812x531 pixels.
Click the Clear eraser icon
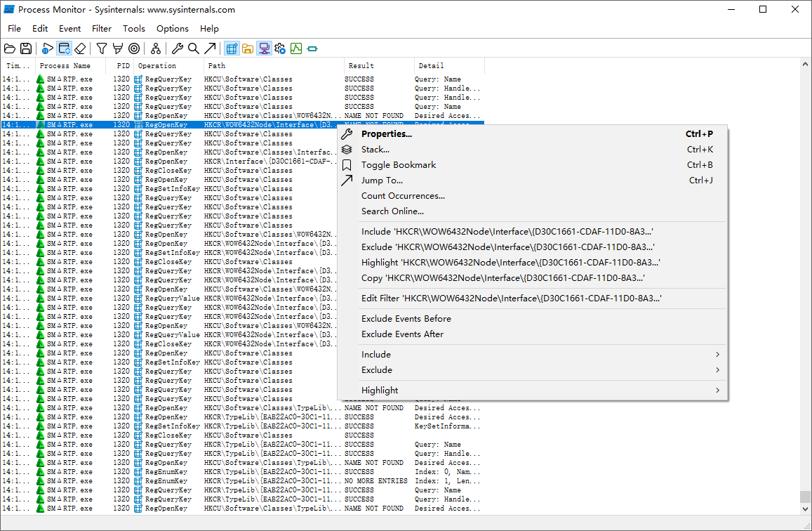point(80,48)
